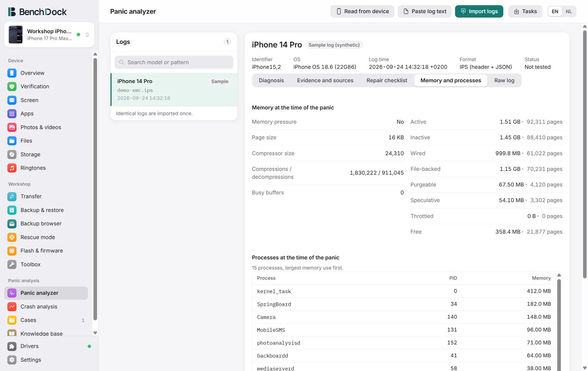
Task: Click the process table scrollbar thumb
Action: tap(559, 325)
